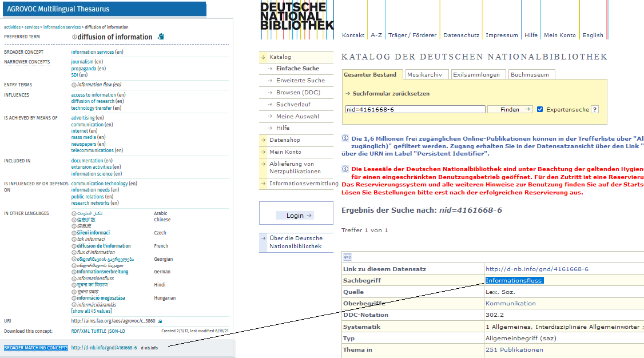The width and height of the screenshot is (644, 358).
Task: Download concept as TURTLE
Action: coord(100,331)
